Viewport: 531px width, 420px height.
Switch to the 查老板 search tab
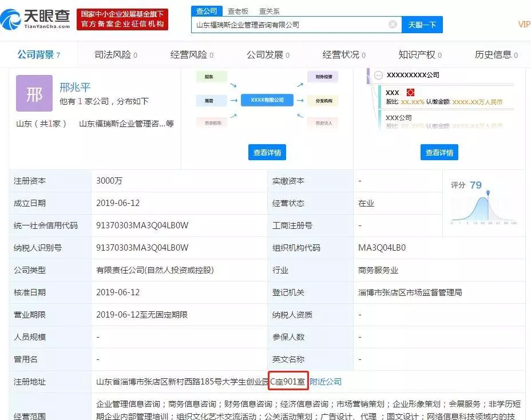(x=237, y=11)
